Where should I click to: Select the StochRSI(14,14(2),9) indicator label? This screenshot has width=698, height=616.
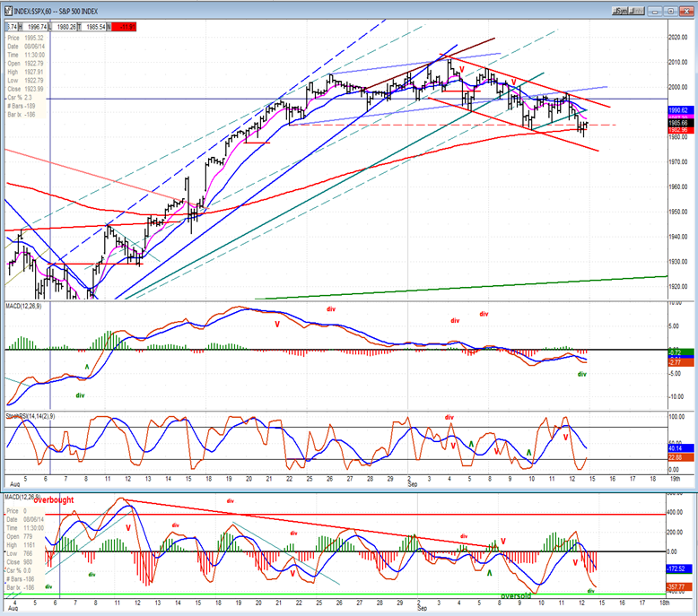(x=31, y=416)
